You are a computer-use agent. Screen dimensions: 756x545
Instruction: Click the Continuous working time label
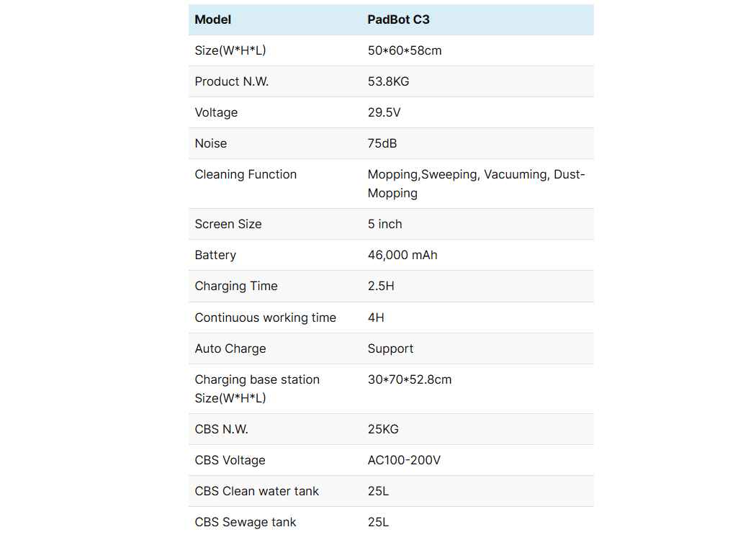[266, 317]
